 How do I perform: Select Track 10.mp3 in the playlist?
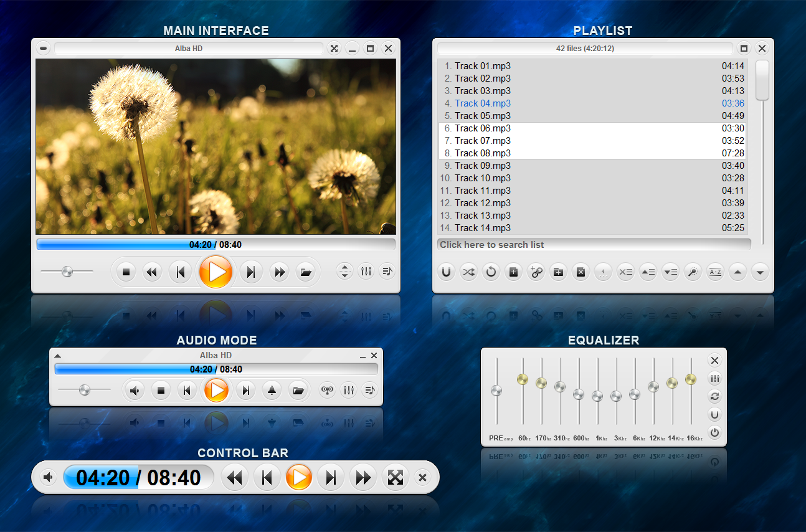point(483,178)
